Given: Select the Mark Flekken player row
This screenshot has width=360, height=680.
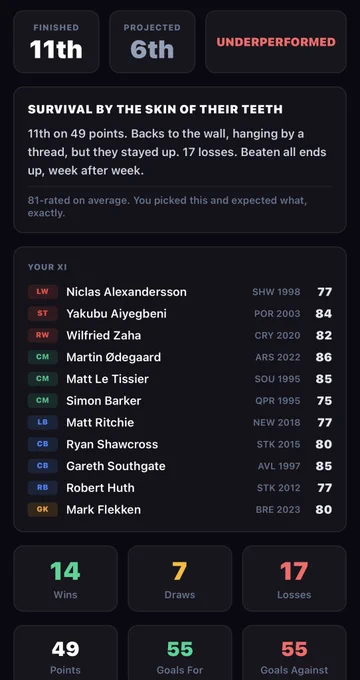Looking at the screenshot, I should (180, 510).
